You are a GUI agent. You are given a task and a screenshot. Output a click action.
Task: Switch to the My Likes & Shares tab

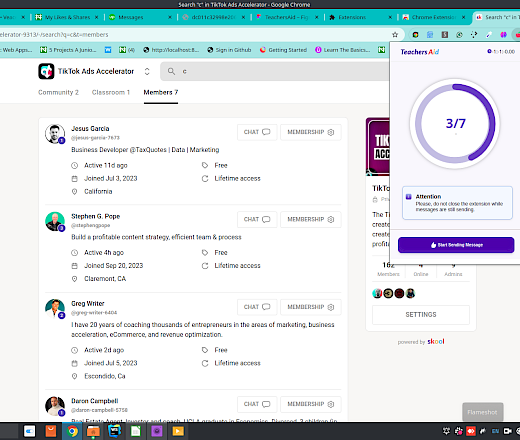pos(67,17)
